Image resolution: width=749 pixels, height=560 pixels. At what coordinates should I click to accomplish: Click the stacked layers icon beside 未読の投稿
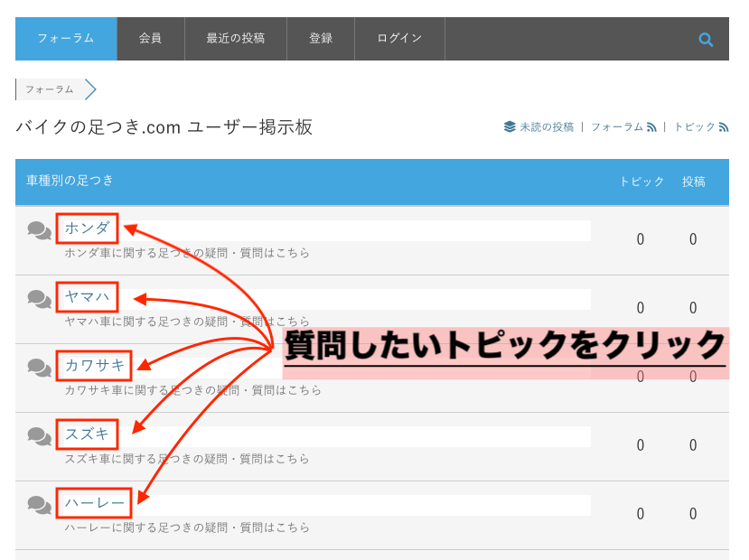tap(510, 127)
